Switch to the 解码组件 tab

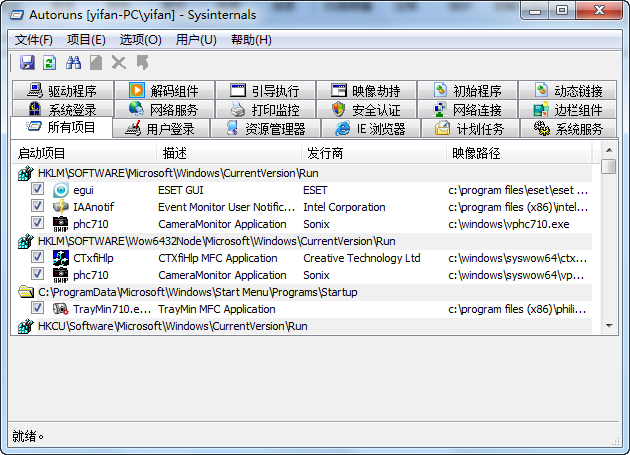[x=164, y=90]
